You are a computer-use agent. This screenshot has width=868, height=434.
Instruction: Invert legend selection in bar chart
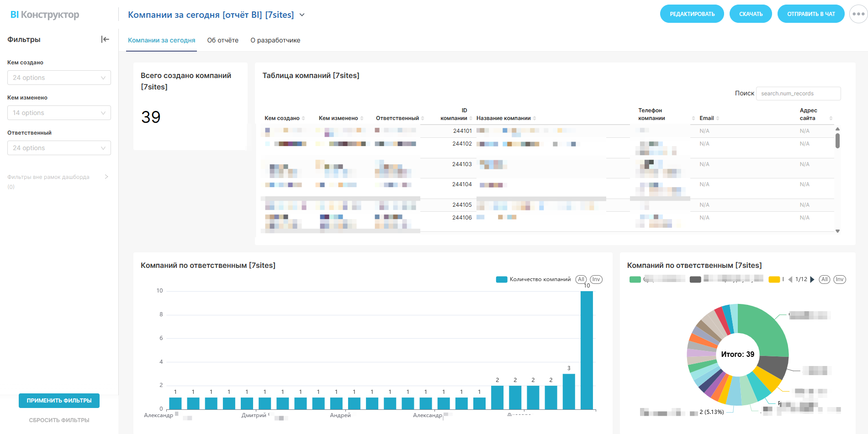(596, 279)
